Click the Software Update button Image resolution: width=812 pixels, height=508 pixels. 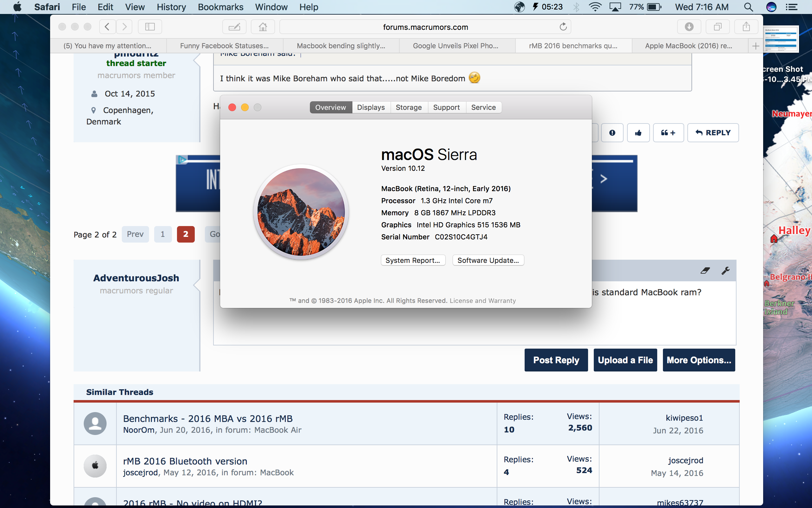pos(488,260)
